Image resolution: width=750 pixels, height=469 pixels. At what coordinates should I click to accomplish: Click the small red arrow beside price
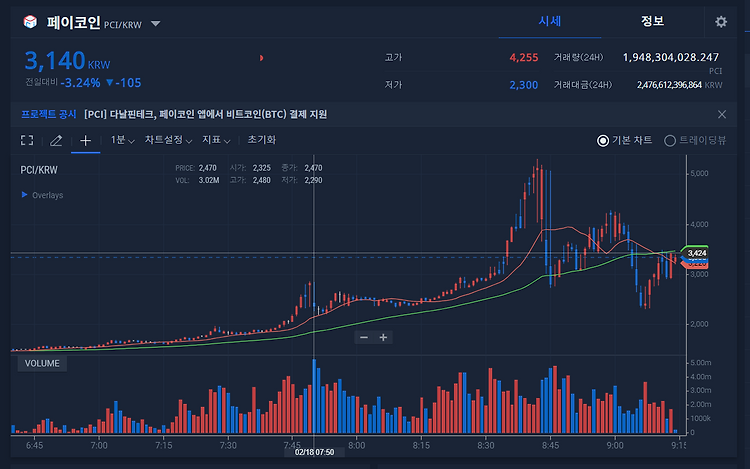[x=262, y=58]
